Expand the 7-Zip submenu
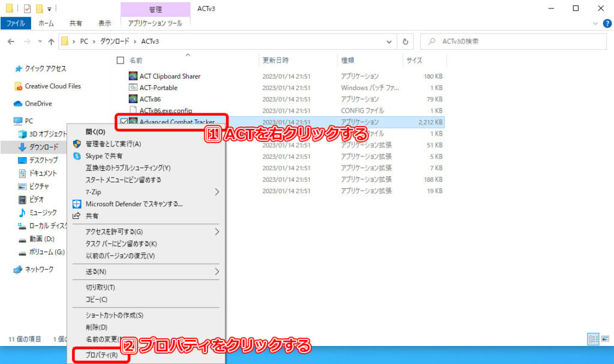The width and height of the screenshot is (614, 364). point(216,192)
